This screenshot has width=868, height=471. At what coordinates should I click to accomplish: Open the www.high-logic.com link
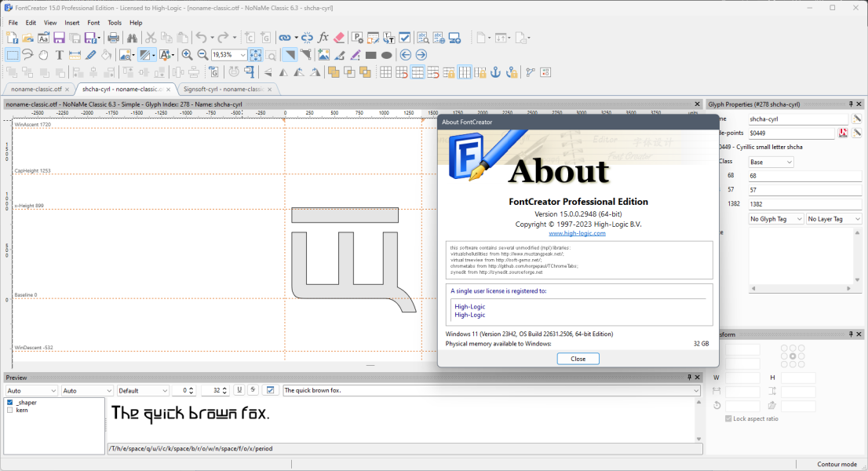(577, 233)
